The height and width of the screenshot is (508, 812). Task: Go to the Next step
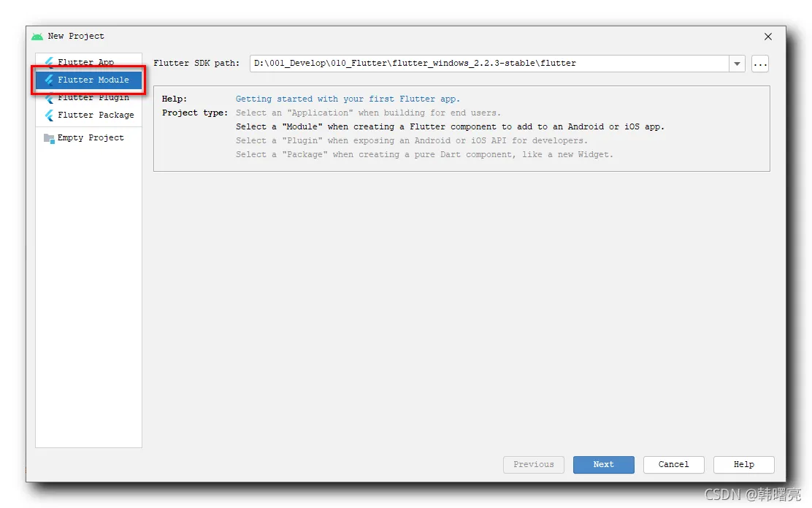(603, 464)
